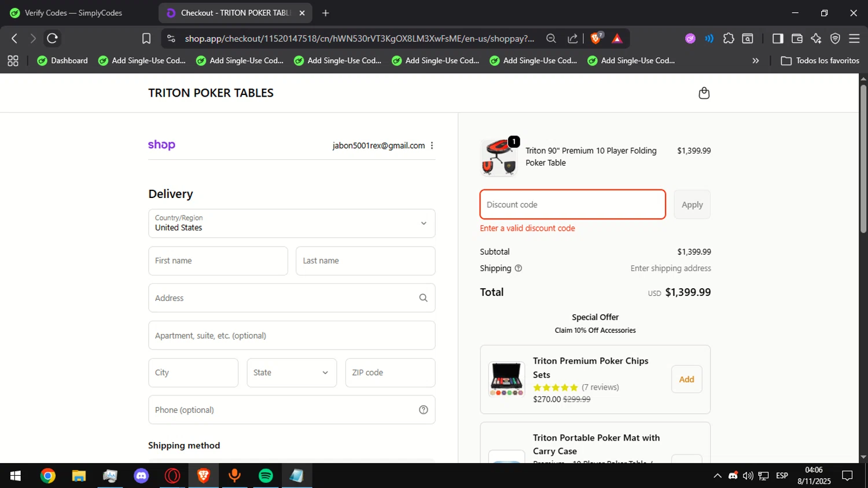This screenshot has height=488, width=868.
Task: Expand the Country/Region dropdown
Action: 292,223
